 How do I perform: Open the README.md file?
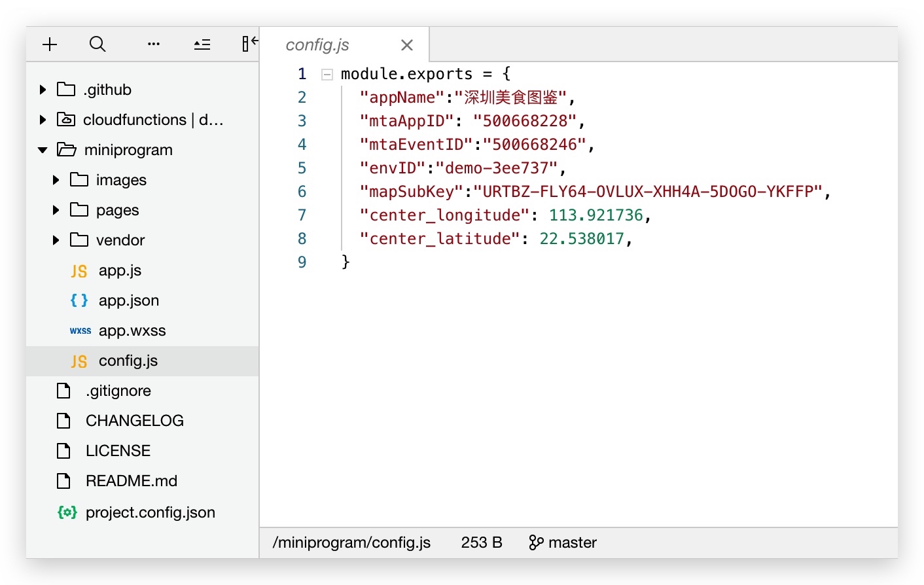pyautogui.click(x=132, y=481)
